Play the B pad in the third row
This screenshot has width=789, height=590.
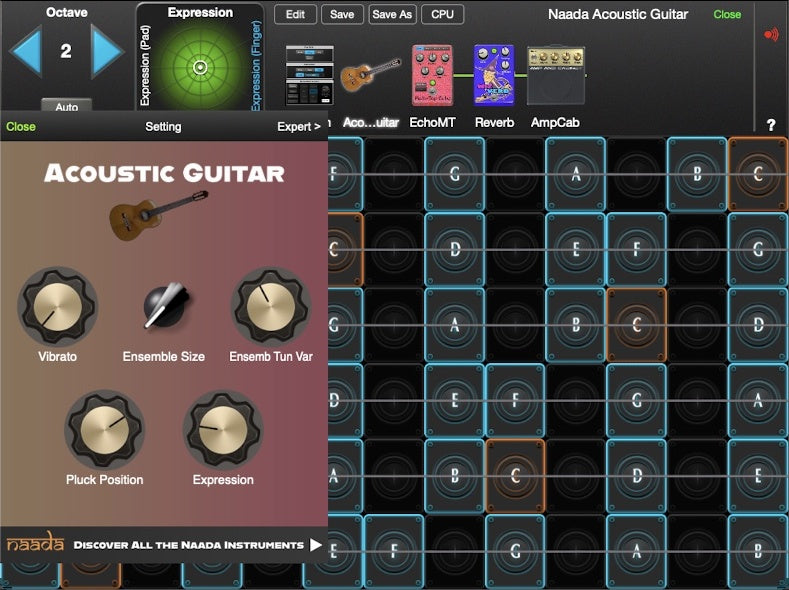point(576,325)
